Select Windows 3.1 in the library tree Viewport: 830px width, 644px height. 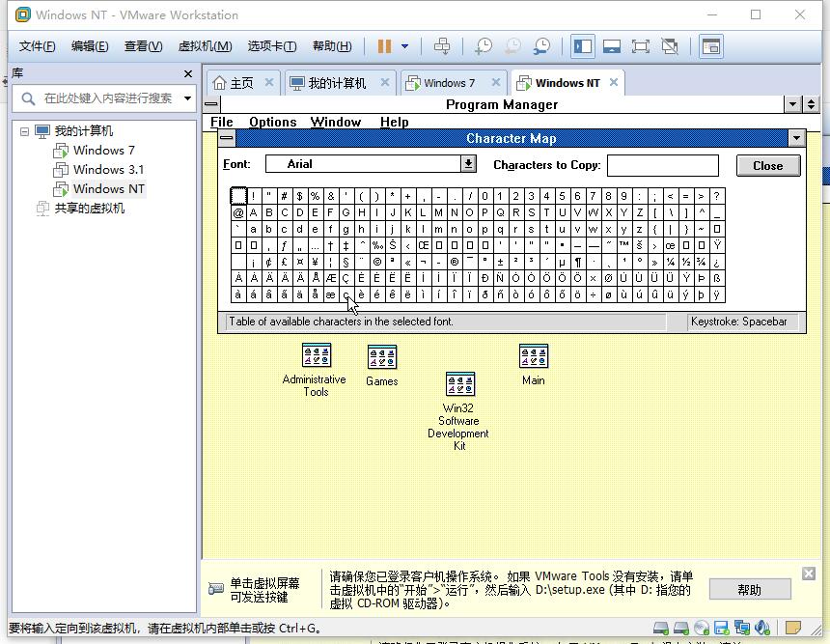click(108, 170)
